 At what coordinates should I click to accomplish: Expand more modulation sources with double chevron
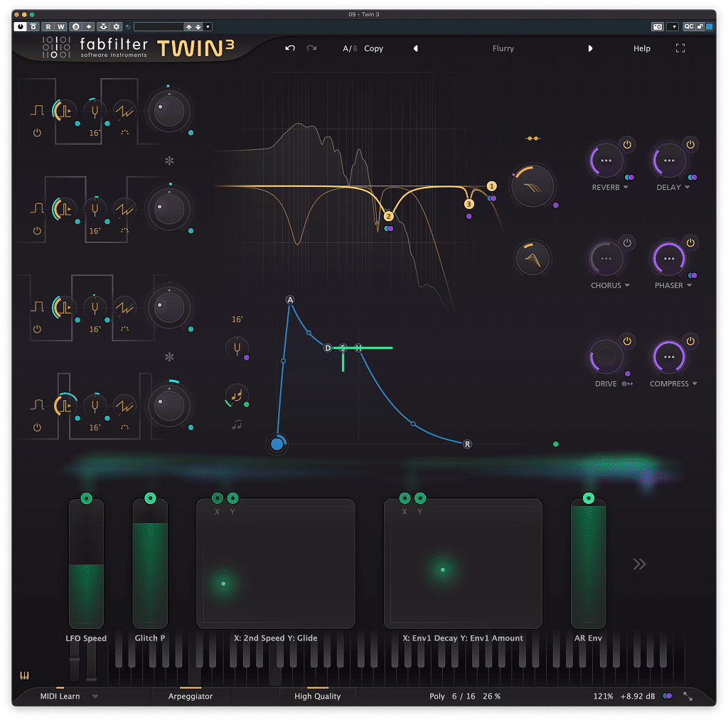639,564
